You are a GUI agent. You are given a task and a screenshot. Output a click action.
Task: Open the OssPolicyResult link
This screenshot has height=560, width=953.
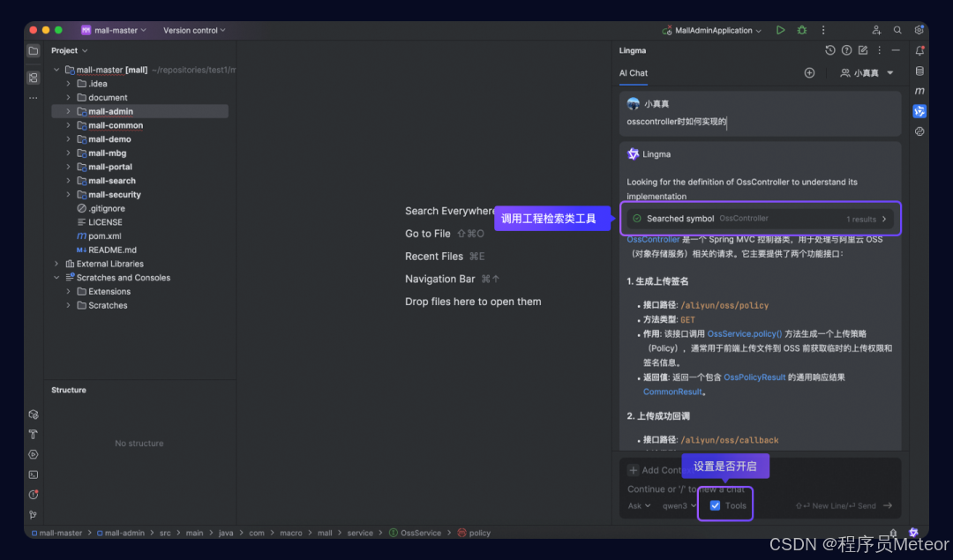point(754,377)
